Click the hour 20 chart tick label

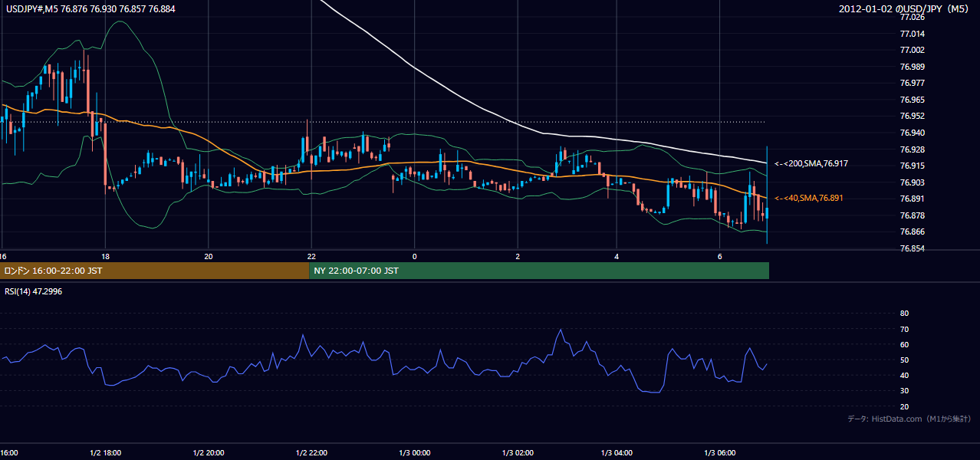coord(208,255)
